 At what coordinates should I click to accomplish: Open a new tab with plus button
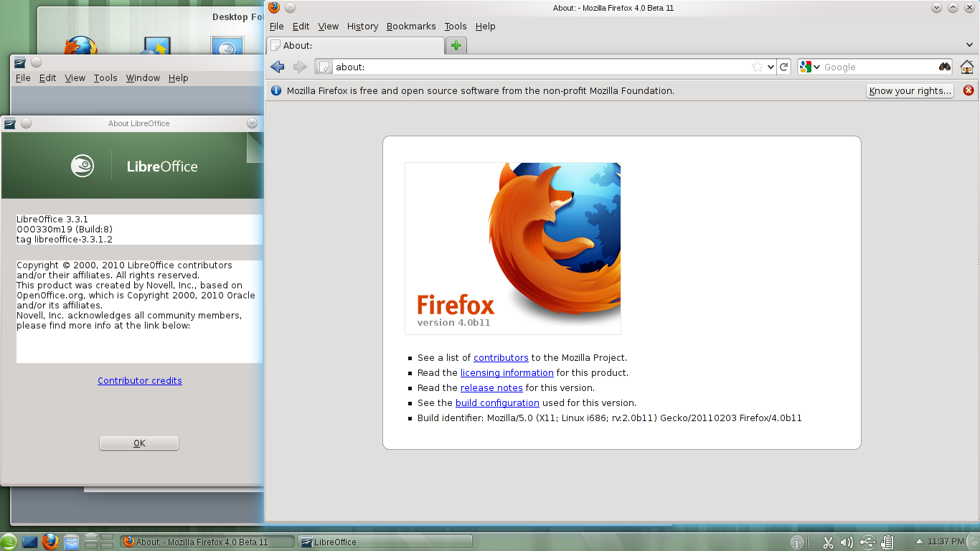coord(456,45)
